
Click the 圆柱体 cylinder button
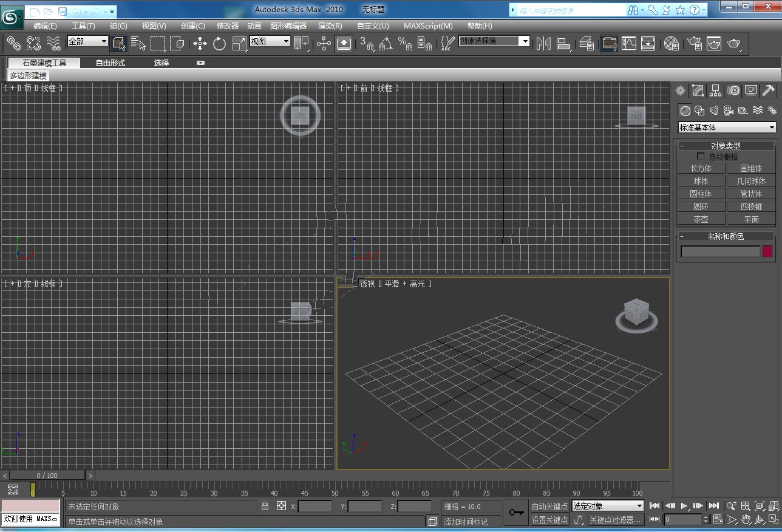tap(701, 194)
